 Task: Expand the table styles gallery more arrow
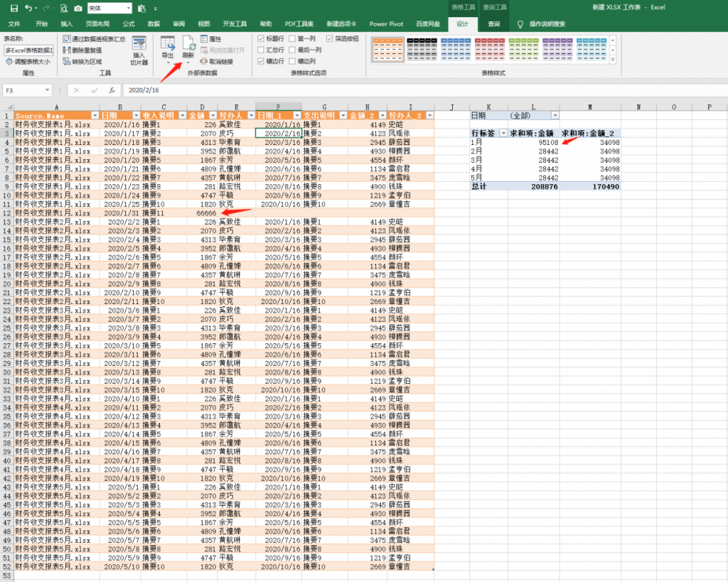[x=614, y=59]
